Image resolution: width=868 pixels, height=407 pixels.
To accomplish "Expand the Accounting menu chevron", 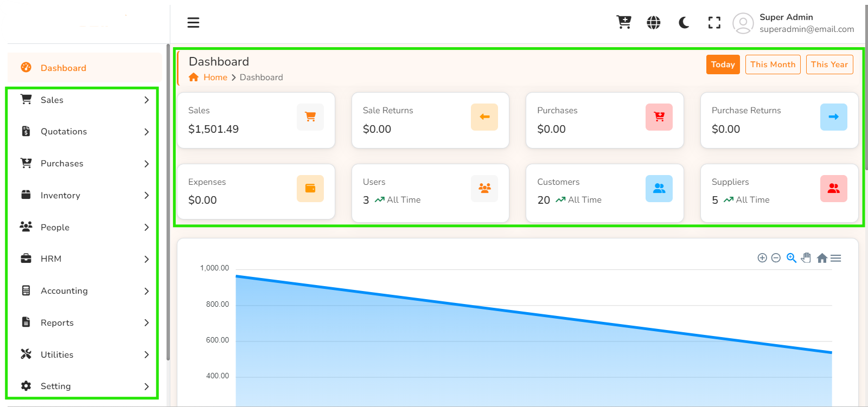I will coord(146,291).
